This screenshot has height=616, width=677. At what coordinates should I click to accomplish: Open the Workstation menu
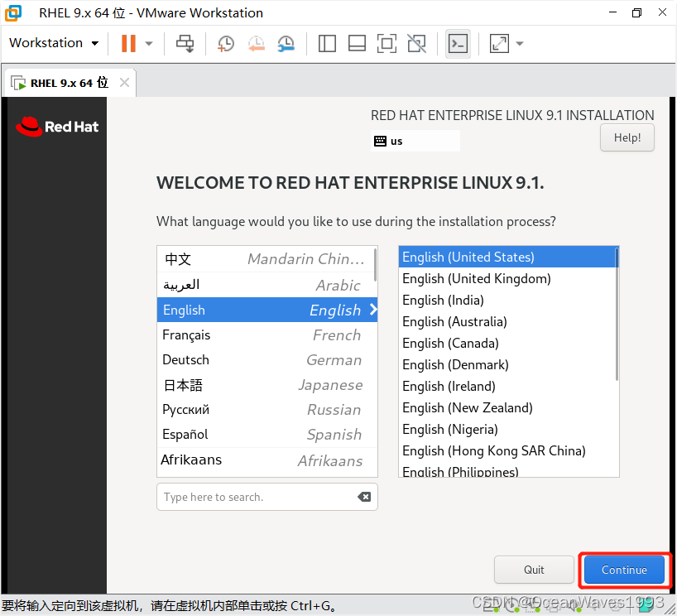coord(54,43)
